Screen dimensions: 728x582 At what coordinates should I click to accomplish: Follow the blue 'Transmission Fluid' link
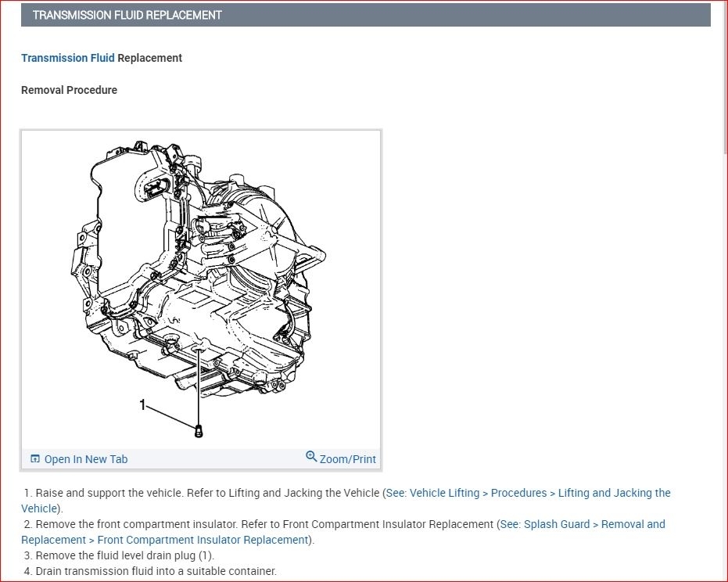click(67, 58)
